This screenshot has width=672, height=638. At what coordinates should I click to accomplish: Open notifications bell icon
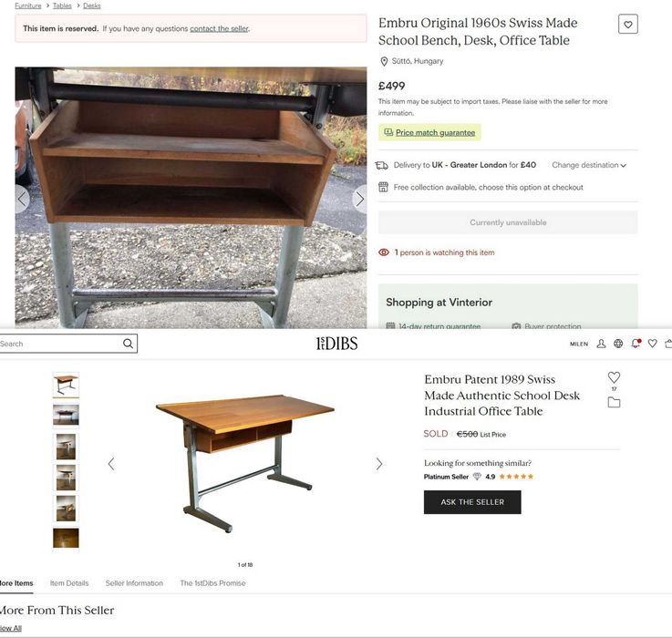tap(636, 344)
